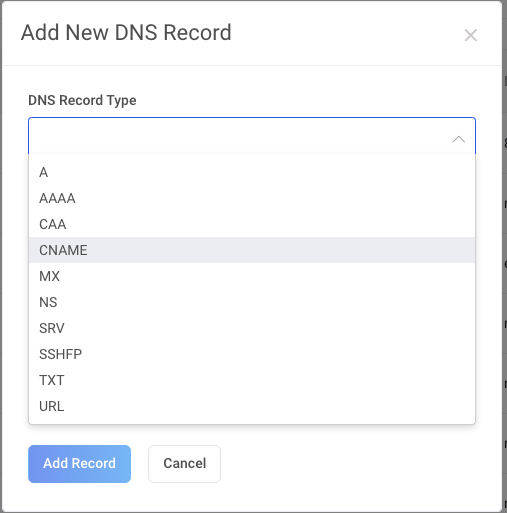507x513 pixels.
Task: Collapse the list with the up chevron
Action: (x=458, y=139)
